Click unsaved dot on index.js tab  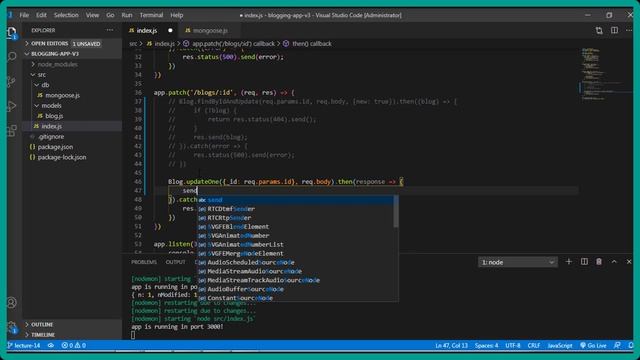pos(170,31)
